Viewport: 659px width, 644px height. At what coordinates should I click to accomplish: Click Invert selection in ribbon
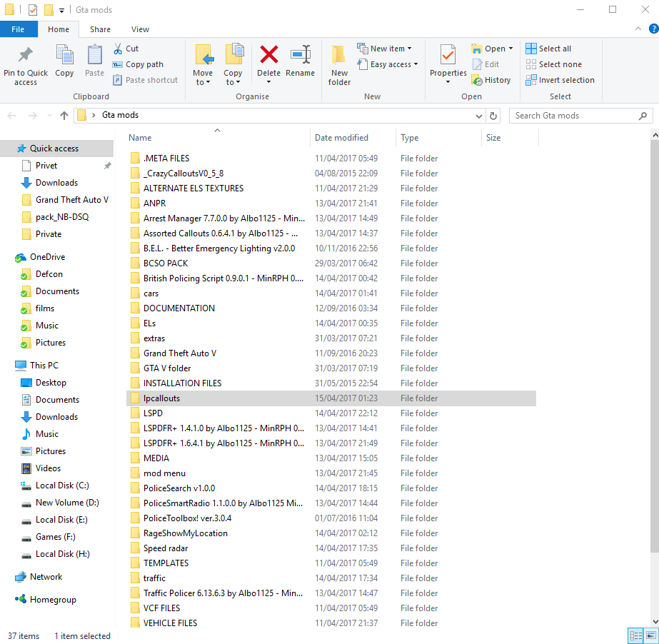coord(560,80)
